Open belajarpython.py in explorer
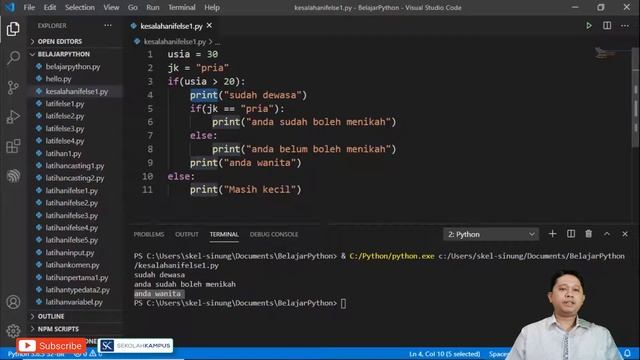 point(73,67)
